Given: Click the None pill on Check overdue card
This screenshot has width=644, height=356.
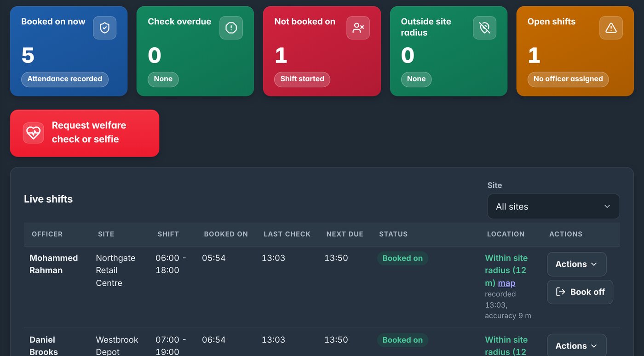Looking at the screenshot, I should [x=163, y=79].
